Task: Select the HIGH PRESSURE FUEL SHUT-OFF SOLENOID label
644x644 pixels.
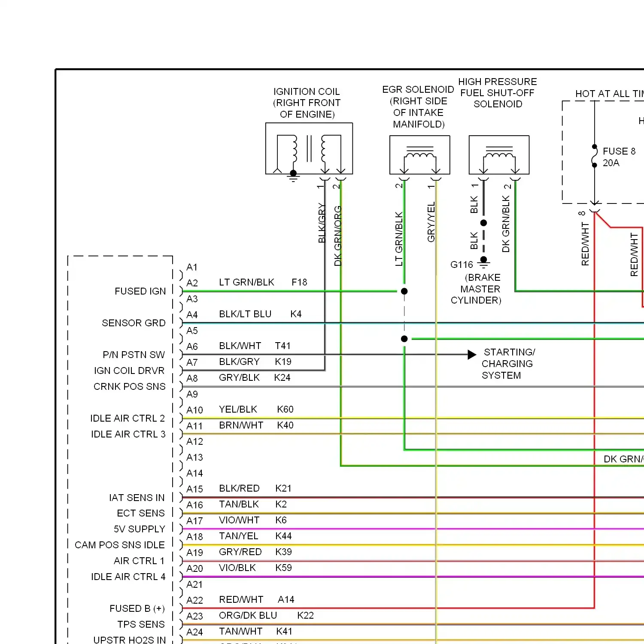Action: click(x=498, y=93)
